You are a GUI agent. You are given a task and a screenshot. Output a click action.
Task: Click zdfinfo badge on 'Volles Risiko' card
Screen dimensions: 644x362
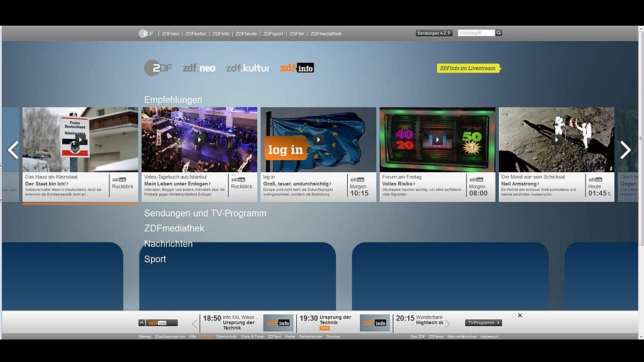click(477, 179)
